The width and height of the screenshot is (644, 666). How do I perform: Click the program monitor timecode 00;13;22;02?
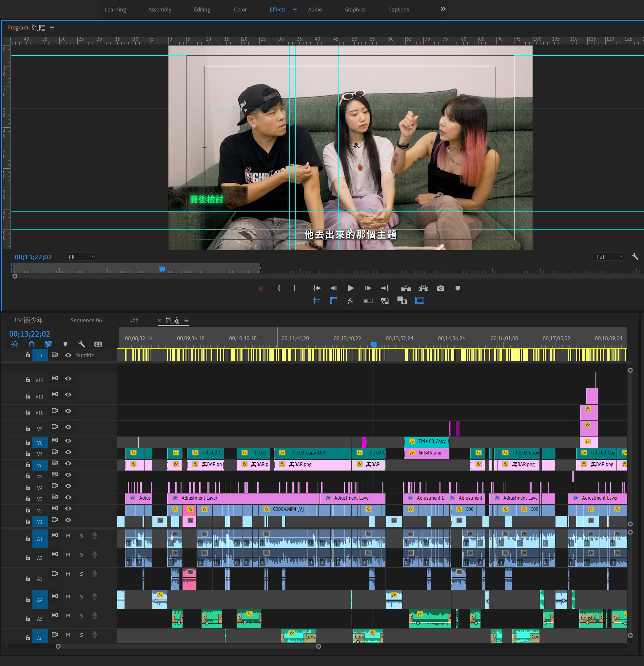pyautogui.click(x=33, y=257)
